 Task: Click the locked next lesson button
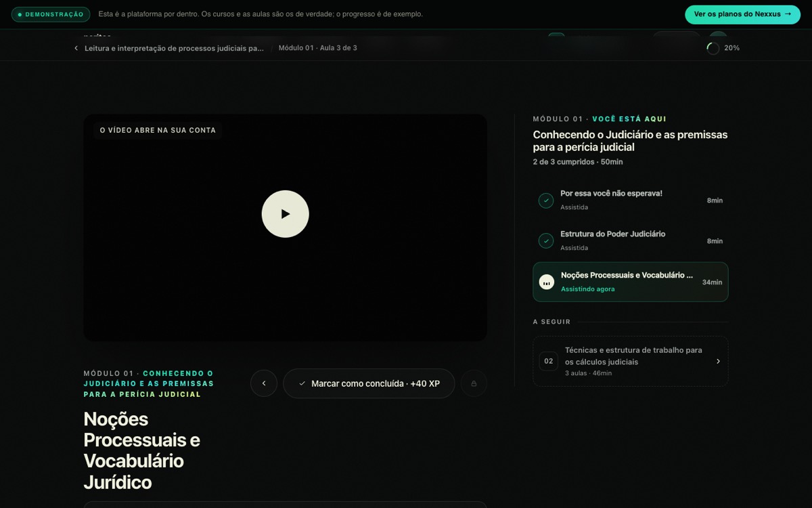pos(474,383)
